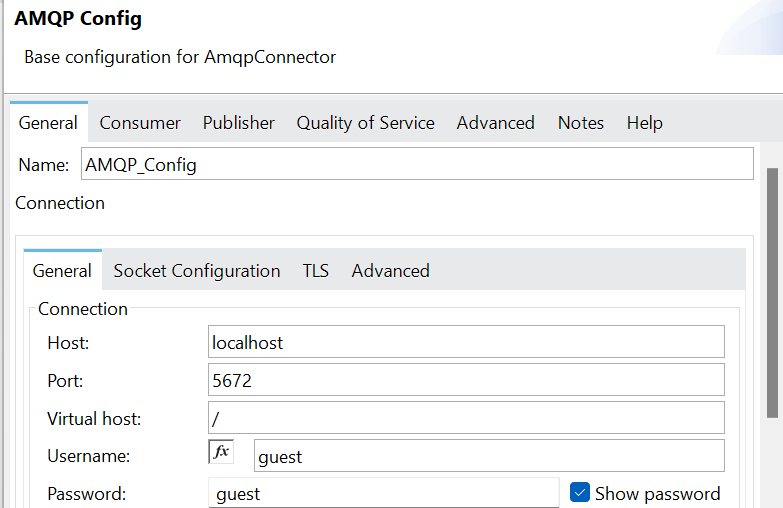783x508 pixels.
Task: Open the Consumer tab
Action: 140,123
